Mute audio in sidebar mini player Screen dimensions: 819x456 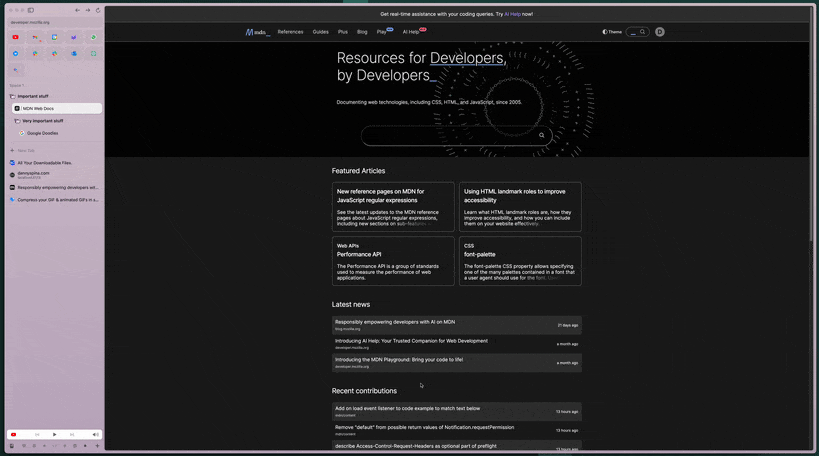(x=95, y=435)
